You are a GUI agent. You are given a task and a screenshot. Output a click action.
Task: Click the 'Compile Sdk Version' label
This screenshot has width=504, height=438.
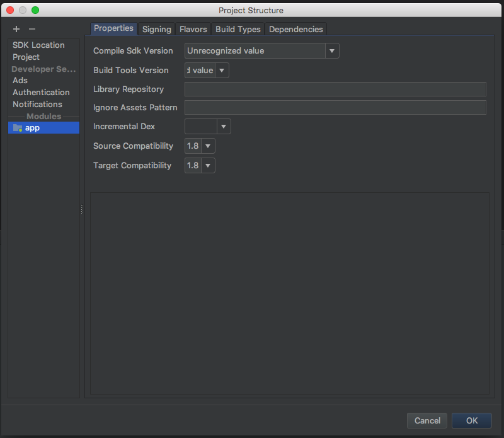tap(133, 51)
